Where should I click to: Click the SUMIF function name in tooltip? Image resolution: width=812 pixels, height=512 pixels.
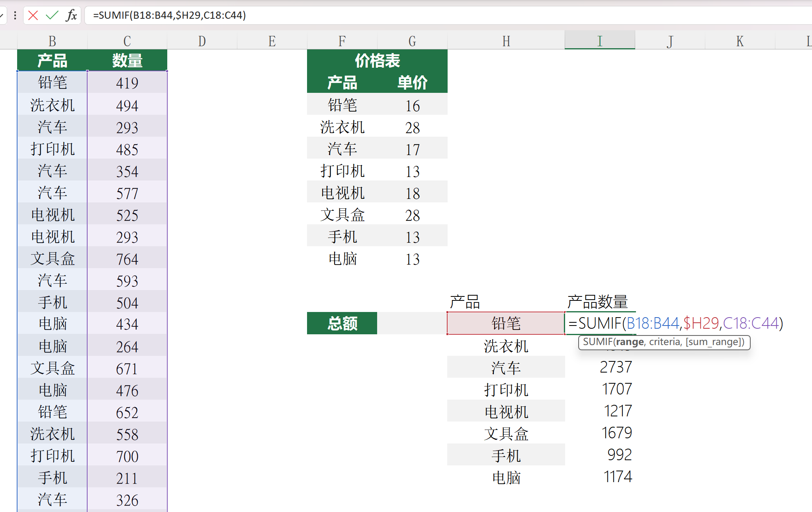coord(597,342)
